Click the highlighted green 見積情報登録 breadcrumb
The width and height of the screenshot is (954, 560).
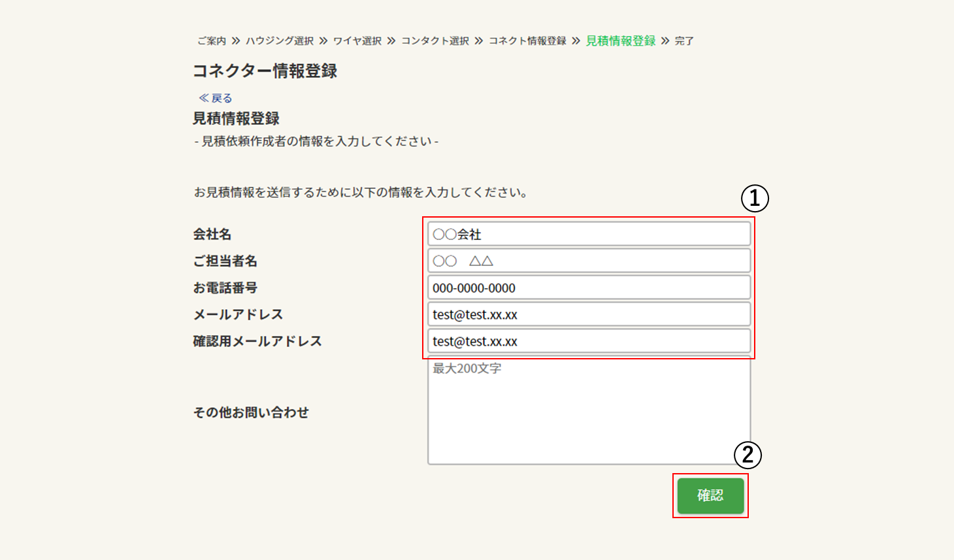620,41
